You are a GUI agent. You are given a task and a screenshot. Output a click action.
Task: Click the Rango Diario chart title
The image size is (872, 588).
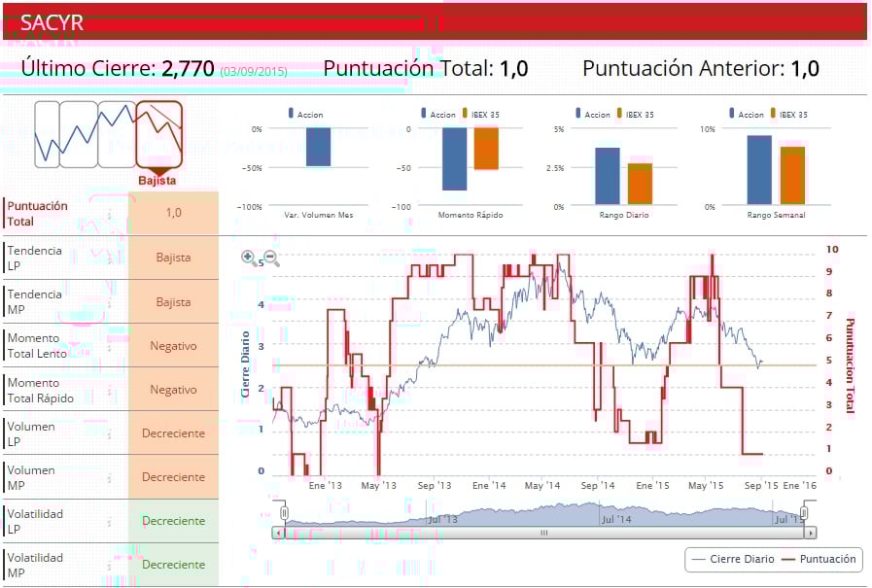point(624,215)
